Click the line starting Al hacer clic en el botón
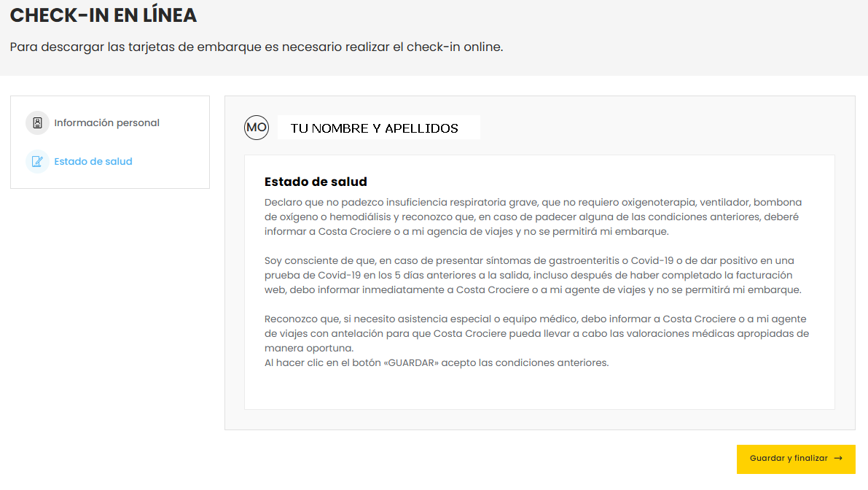This screenshot has width=868, height=490. (x=436, y=362)
